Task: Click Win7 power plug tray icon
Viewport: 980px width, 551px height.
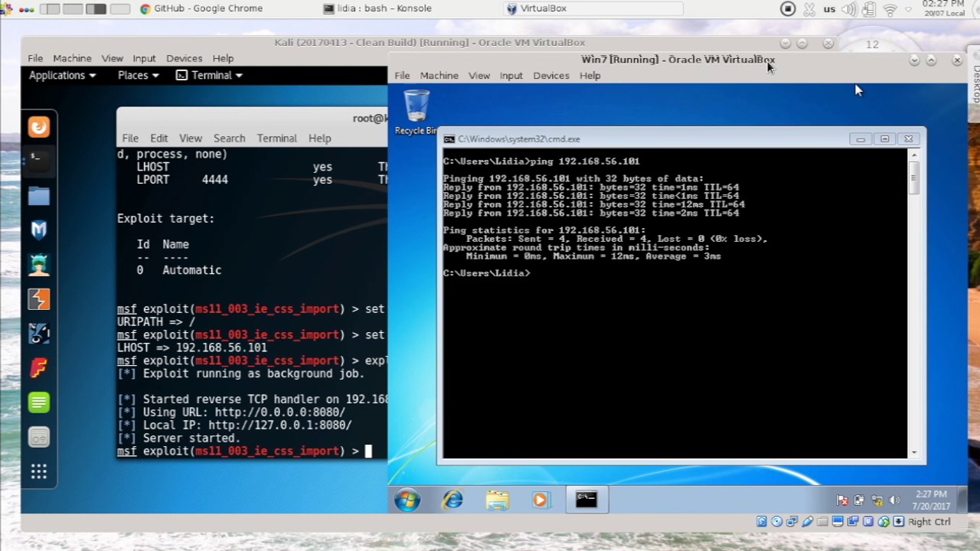Action: 859,500
